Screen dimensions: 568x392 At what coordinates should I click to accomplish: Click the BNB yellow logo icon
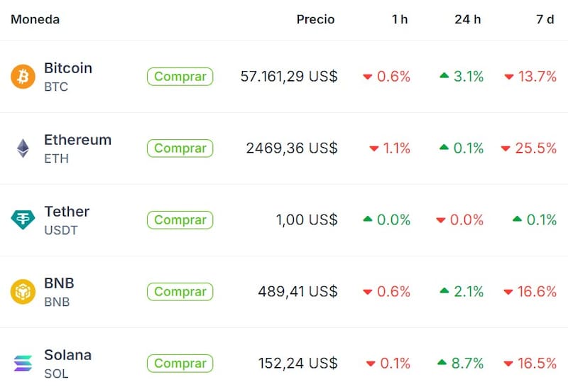coord(23,292)
